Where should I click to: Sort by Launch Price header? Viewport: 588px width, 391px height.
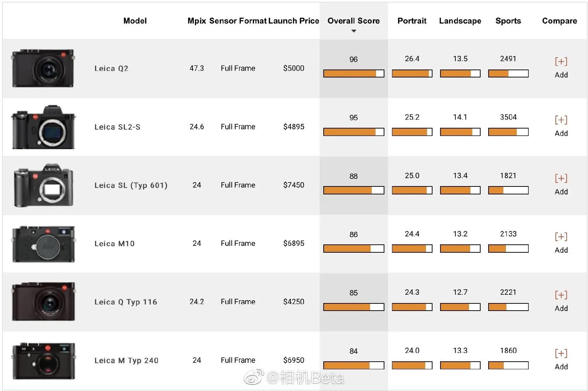click(x=294, y=21)
